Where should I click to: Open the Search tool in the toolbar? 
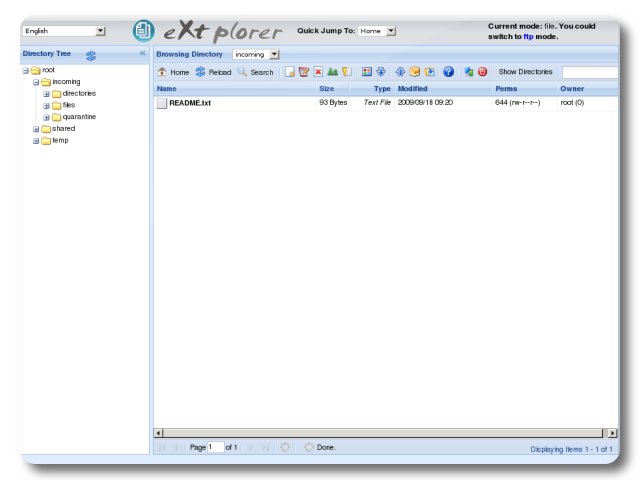pos(255,72)
